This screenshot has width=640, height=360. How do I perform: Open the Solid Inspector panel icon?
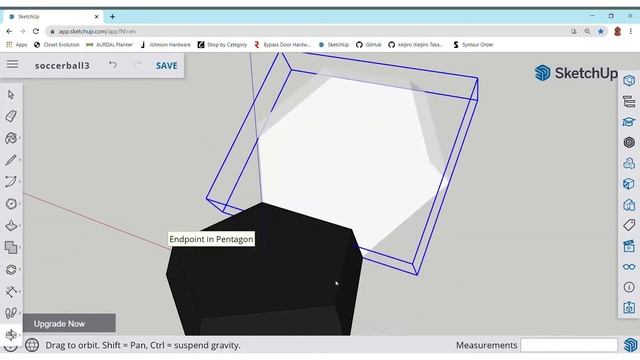[629, 307]
